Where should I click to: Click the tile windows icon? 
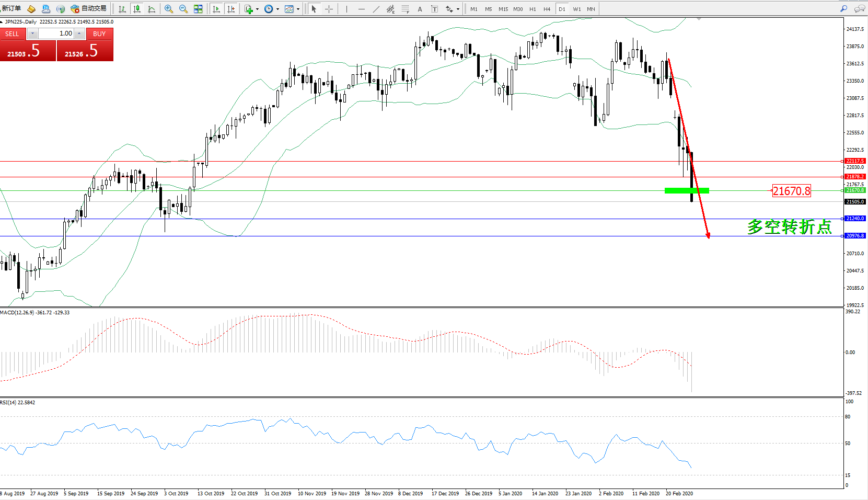(198, 9)
